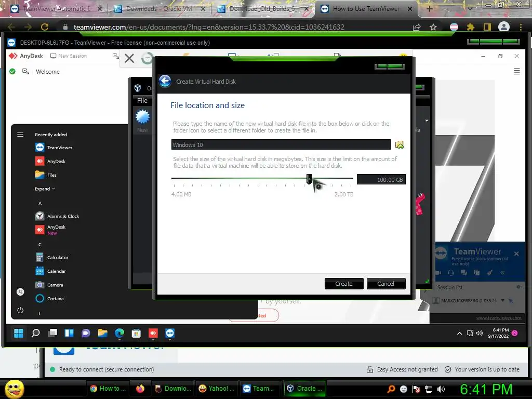The image size is (532, 399).
Task: Open AnyDesk from Recently added list
Action: (x=50, y=161)
